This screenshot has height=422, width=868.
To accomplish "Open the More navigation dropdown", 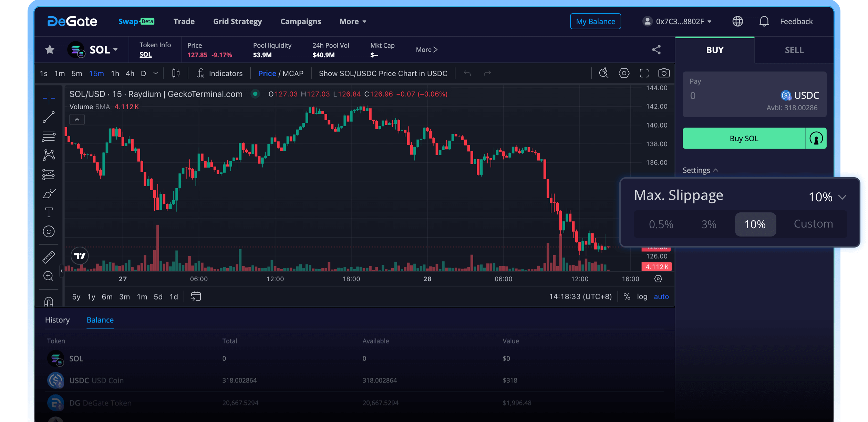I will click(353, 21).
